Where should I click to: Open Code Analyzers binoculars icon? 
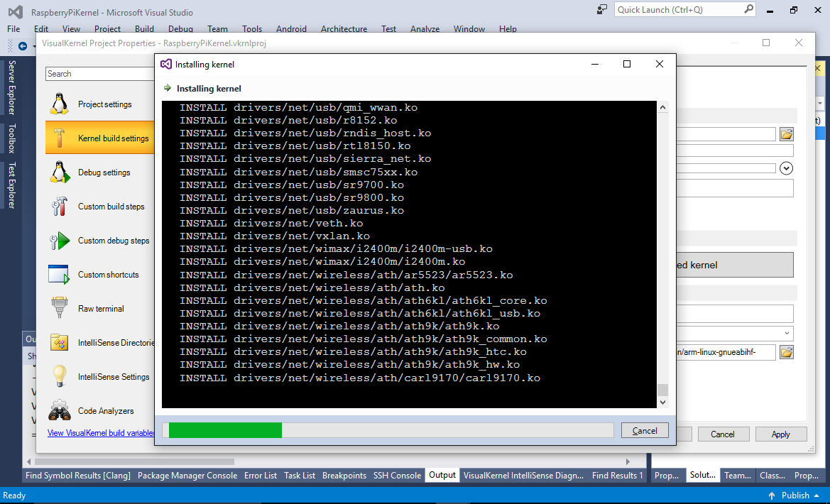pos(60,411)
